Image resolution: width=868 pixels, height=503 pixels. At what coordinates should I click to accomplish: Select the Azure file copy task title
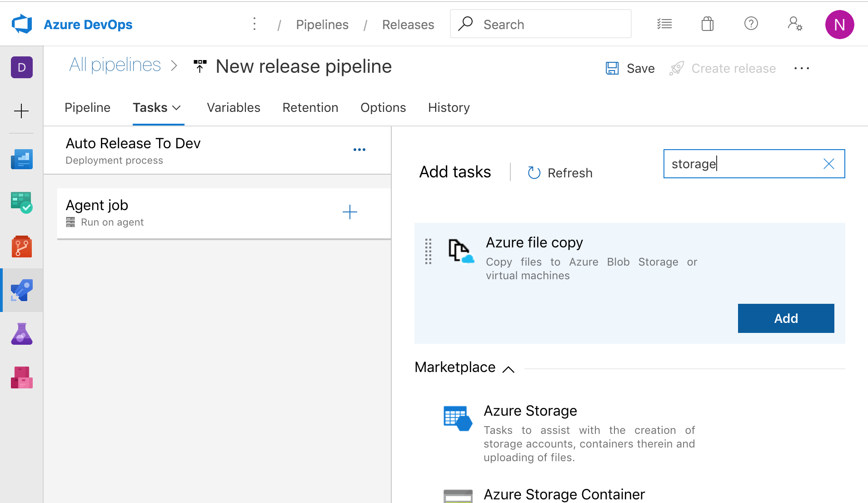(534, 242)
